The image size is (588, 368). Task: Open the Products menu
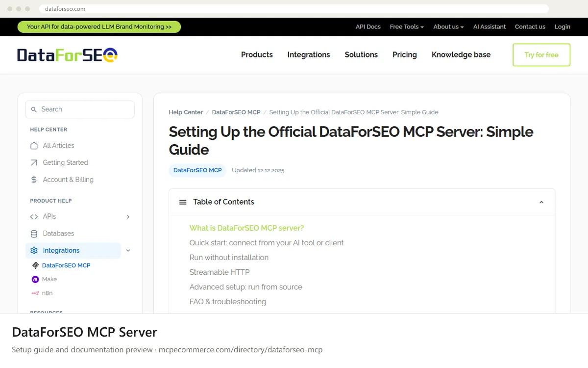(x=257, y=55)
